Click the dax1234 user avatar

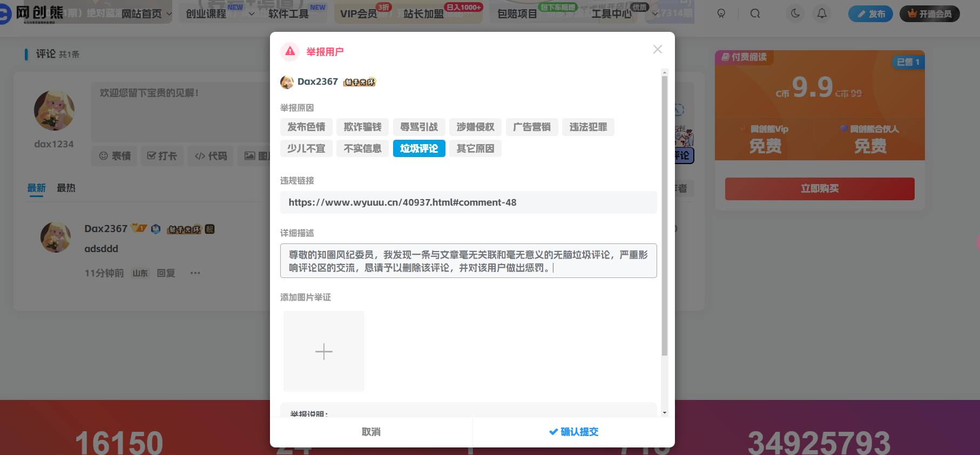54,110
